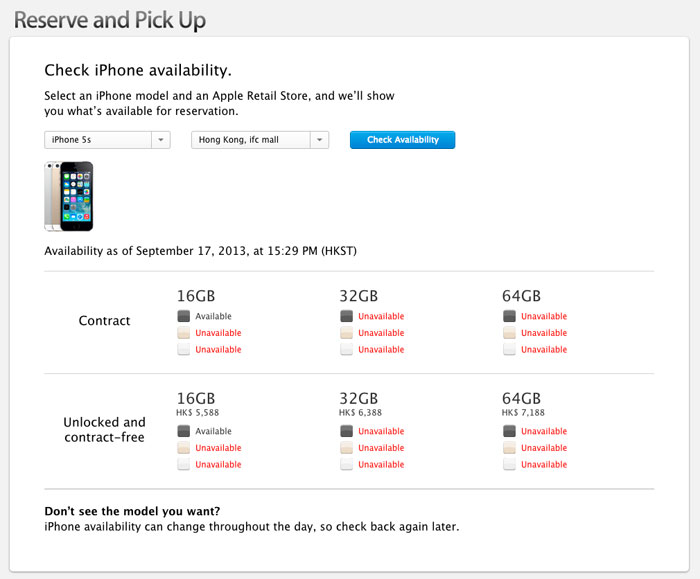Click the unlocked 64GB HK$ 7,188 price

click(x=523, y=412)
